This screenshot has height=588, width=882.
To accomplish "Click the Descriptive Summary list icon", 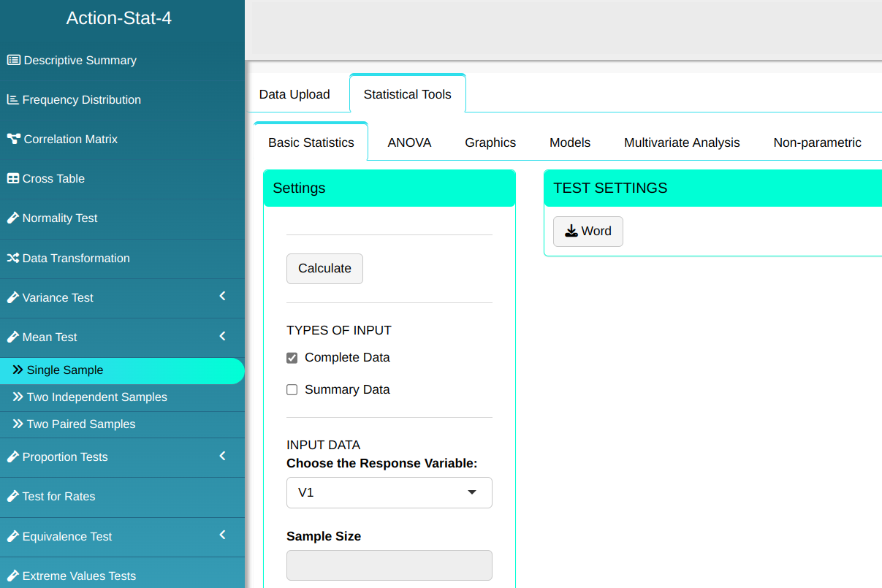I will [x=13, y=61].
